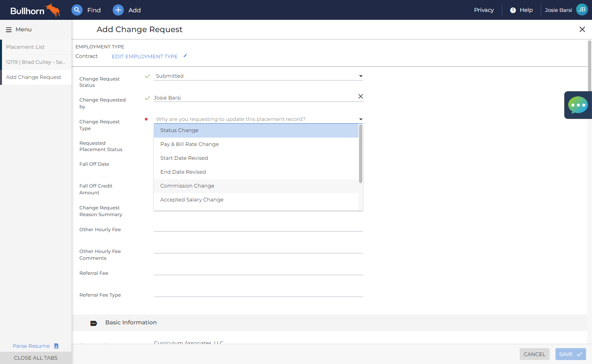Image resolution: width=592 pixels, height=364 pixels.
Task: Click the Find label in header
Action: coord(94,10)
